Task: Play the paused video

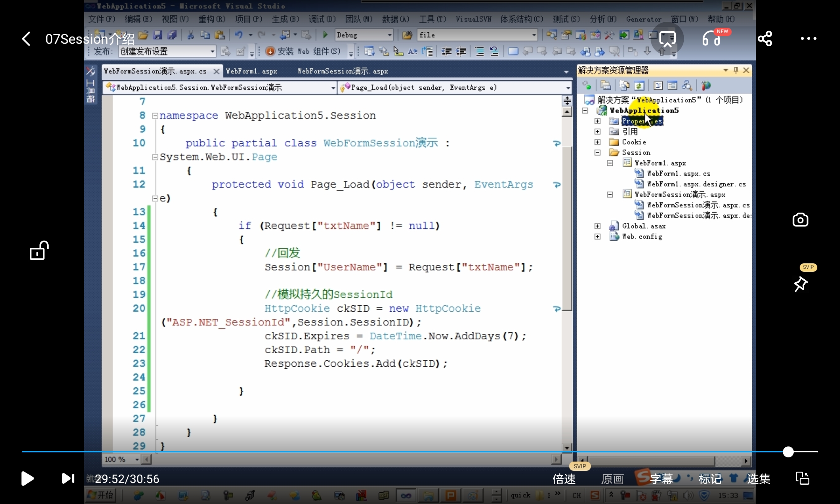Action: click(x=27, y=478)
